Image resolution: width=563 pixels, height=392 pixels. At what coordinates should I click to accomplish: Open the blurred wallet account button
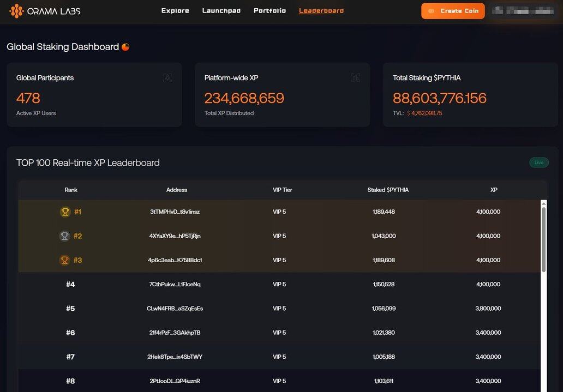pos(522,11)
